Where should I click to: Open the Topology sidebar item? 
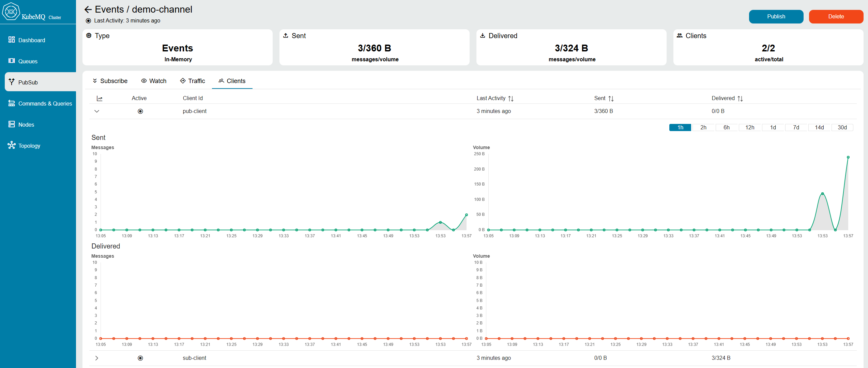29,146
